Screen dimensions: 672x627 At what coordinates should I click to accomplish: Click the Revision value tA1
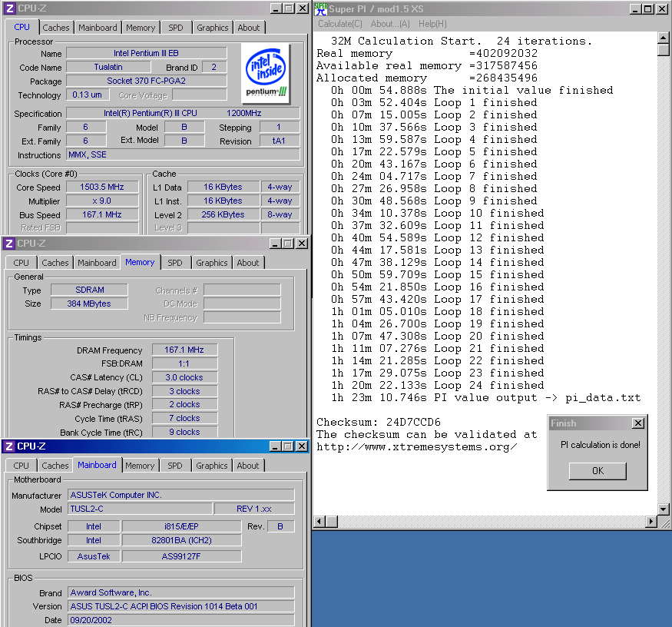280,141
